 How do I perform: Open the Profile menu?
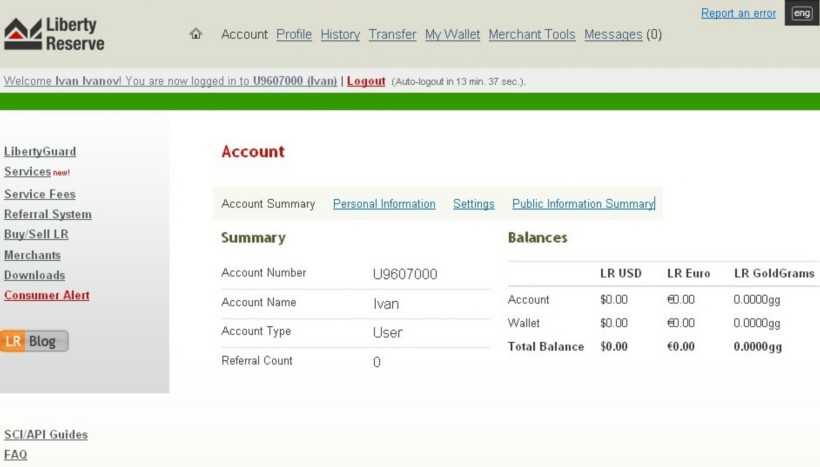tap(294, 35)
